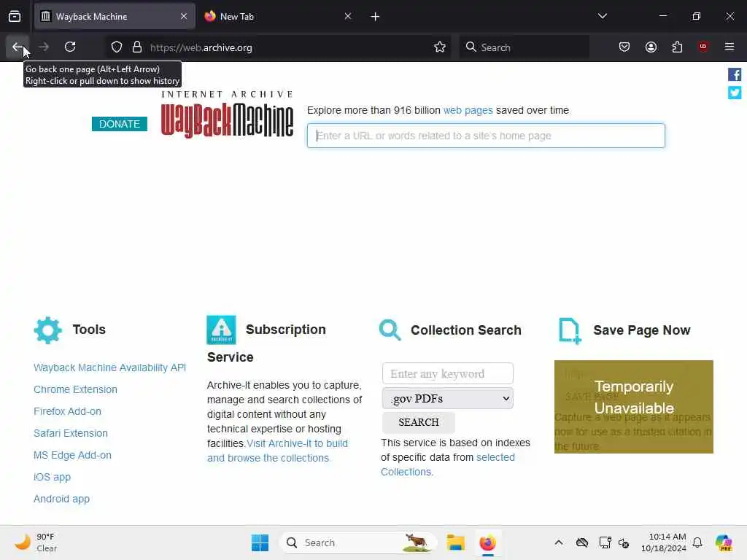
Task: Click the SEARCH button under Collection Search
Action: (x=418, y=422)
